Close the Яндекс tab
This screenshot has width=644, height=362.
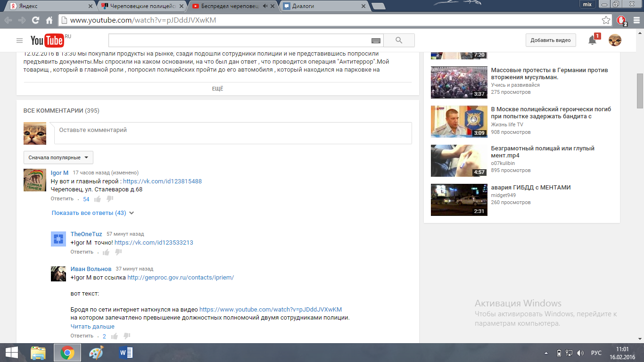[91, 6]
